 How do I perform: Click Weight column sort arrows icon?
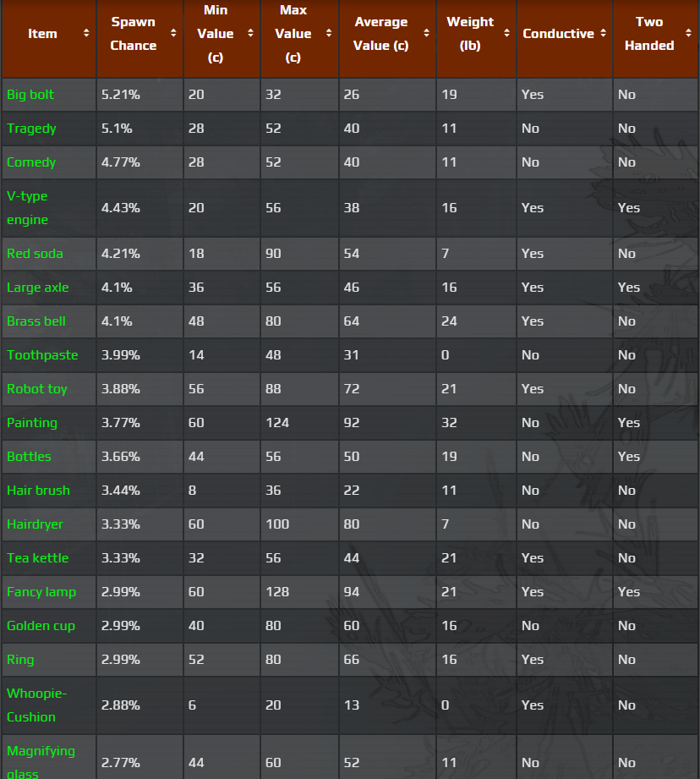[x=506, y=34]
